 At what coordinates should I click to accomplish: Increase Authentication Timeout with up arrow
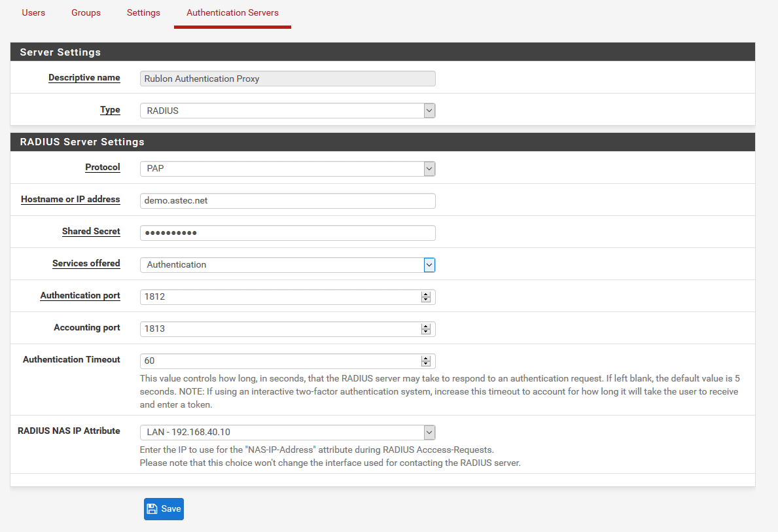(x=426, y=359)
